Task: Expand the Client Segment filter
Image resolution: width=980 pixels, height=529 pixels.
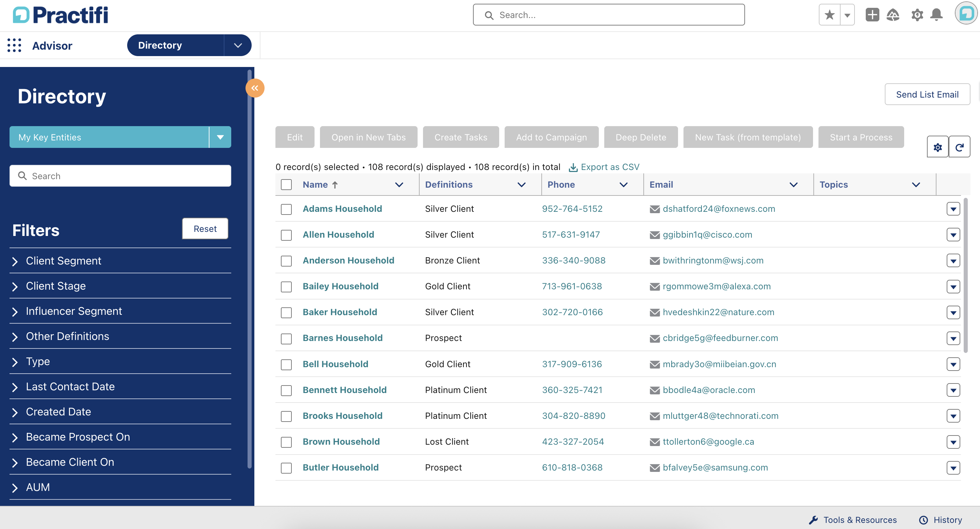Action: 120,261
